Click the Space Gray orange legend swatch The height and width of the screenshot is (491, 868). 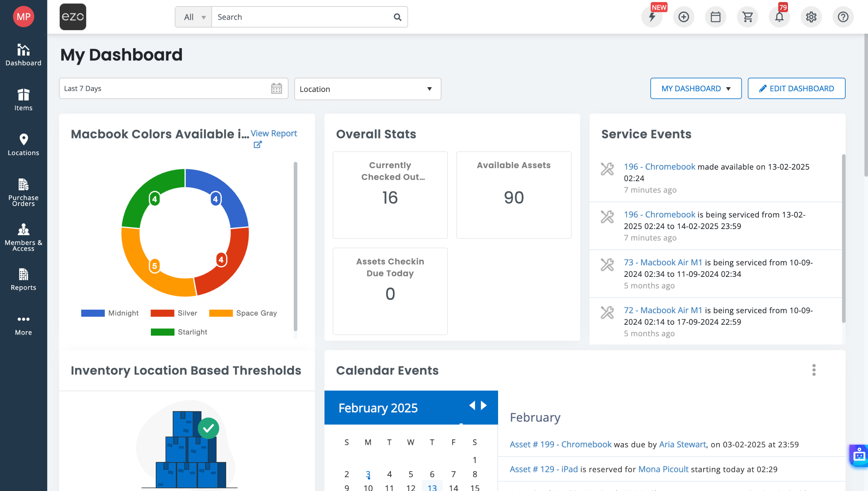click(x=221, y=313)
